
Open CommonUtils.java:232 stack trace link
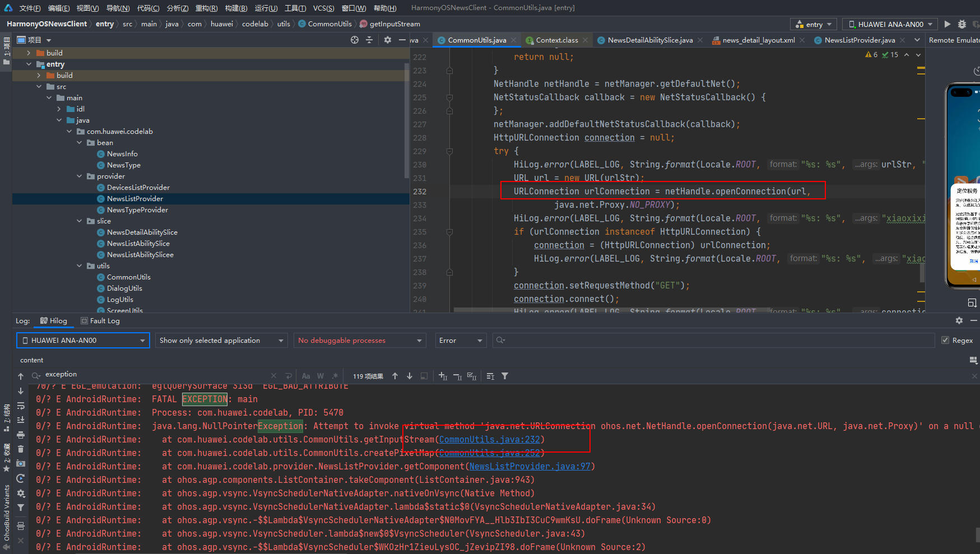[x=489, y=440]
